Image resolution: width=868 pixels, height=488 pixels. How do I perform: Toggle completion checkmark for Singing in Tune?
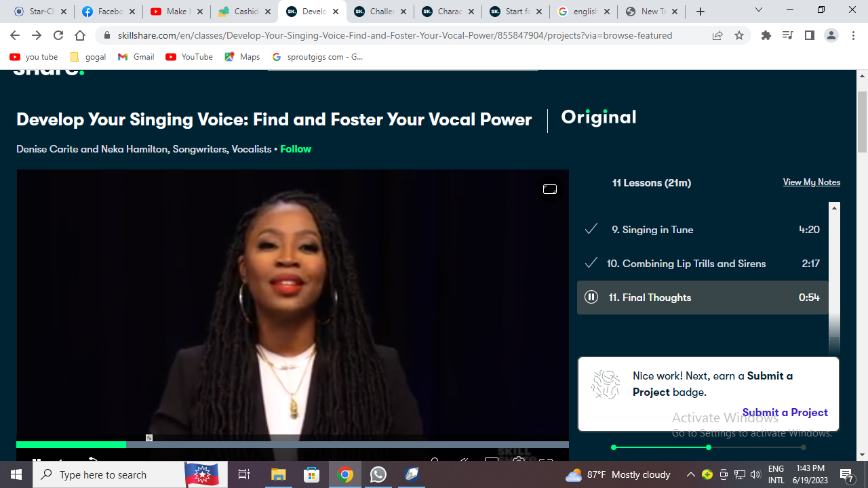[x=591, y=229]
